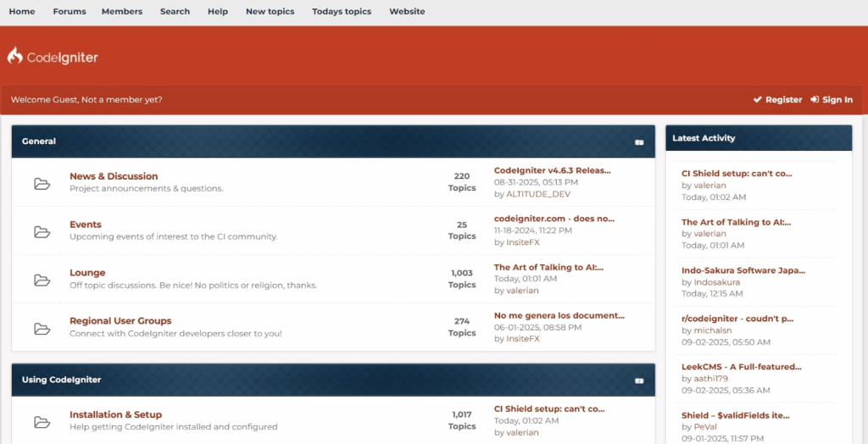The image size is (868, 444).
Task: Open r/codeigniter - coudn't p... activity item
Action: (737, 319)
